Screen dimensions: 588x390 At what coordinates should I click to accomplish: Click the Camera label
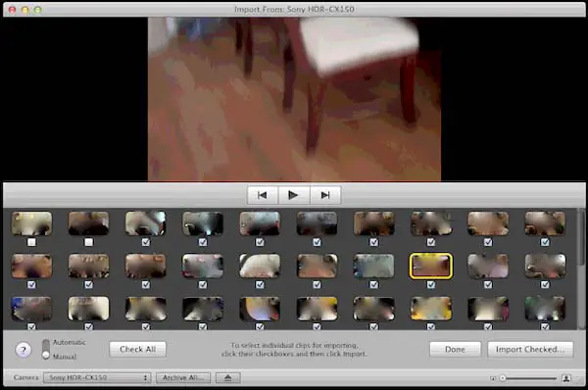tap(25, 377)
